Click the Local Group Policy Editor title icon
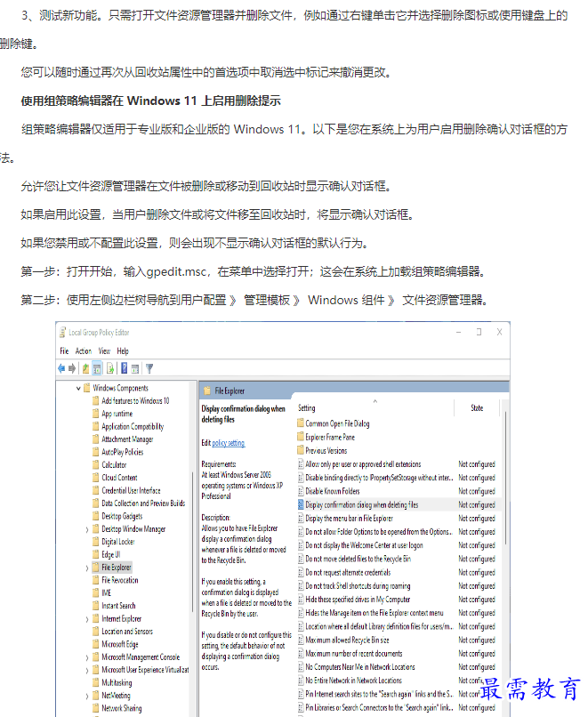The image size is (588, 717). (x=62, y=333)
